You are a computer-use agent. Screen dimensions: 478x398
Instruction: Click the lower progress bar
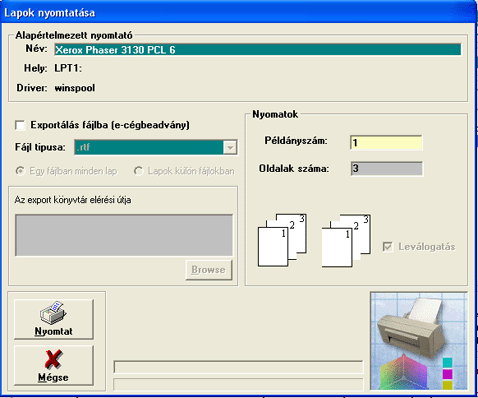(238, 384)
